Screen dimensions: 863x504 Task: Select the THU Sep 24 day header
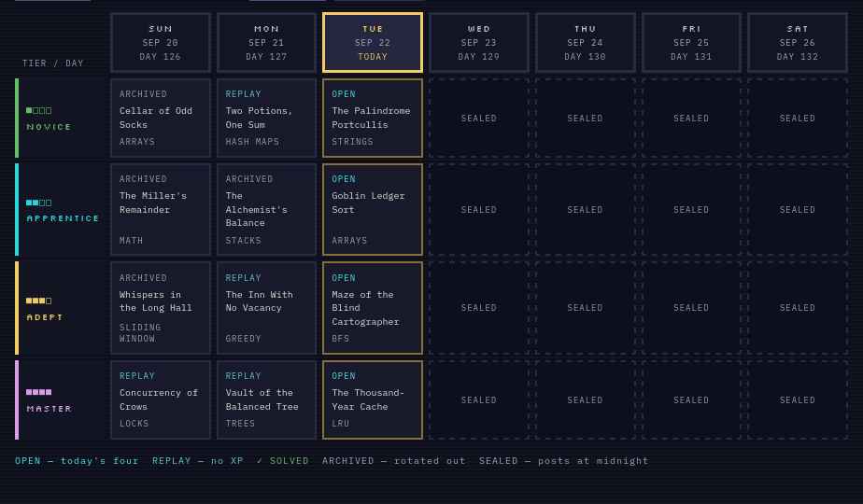tap(585, 42)
